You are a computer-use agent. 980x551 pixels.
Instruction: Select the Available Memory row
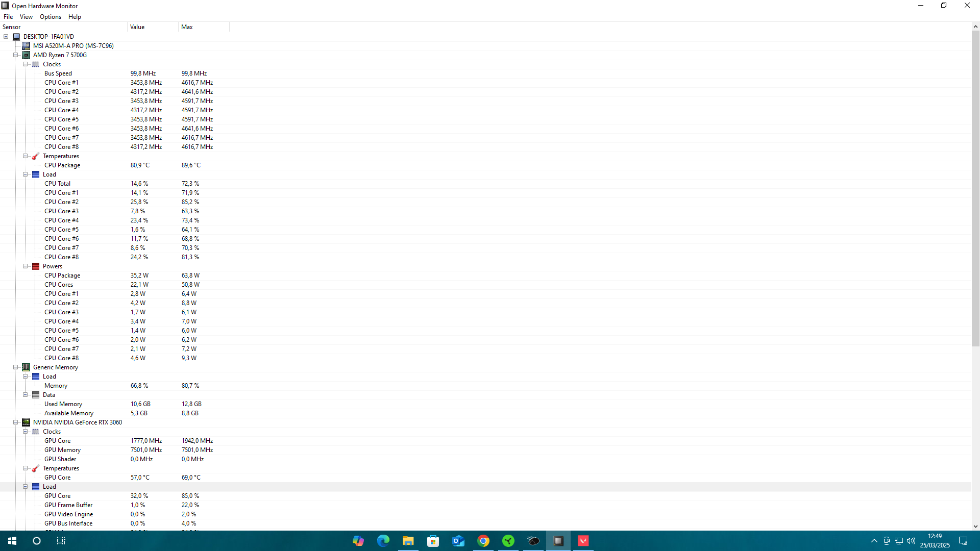click(485, 413)
